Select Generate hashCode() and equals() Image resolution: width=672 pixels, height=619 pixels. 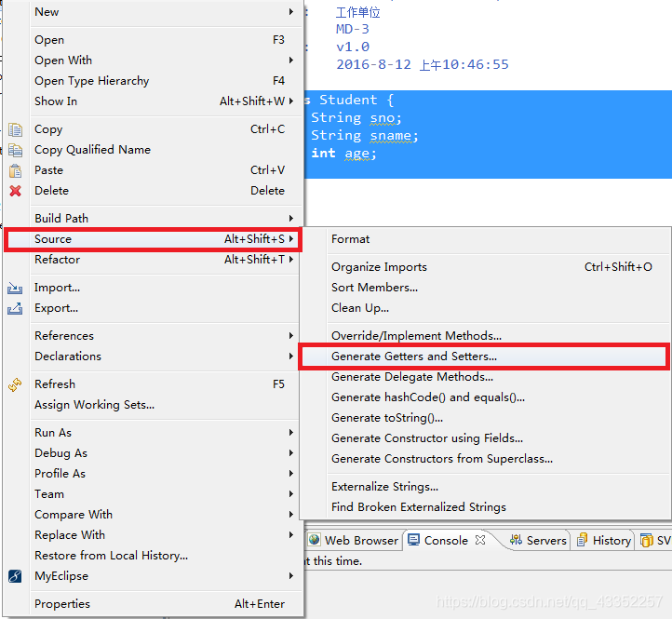pyautogui.click(x=485, y=397)
